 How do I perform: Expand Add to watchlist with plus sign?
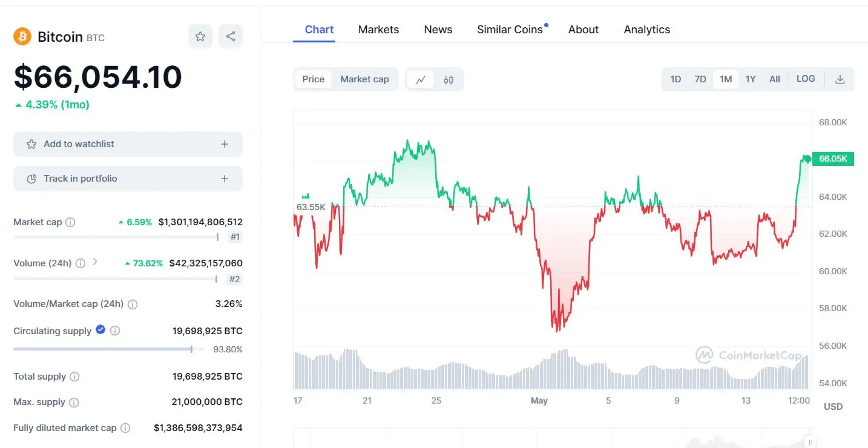click(x=225, y=144)
